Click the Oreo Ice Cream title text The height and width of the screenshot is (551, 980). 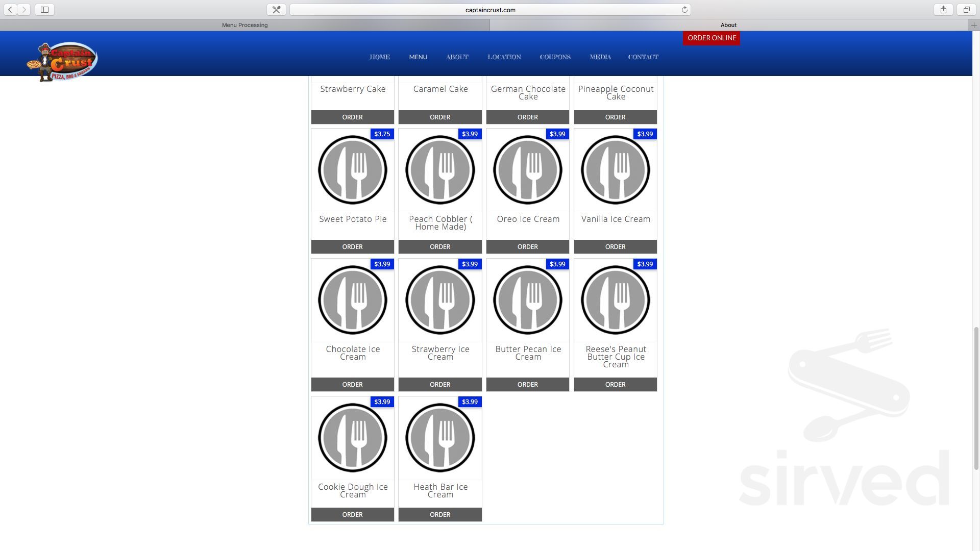point(528,219)
